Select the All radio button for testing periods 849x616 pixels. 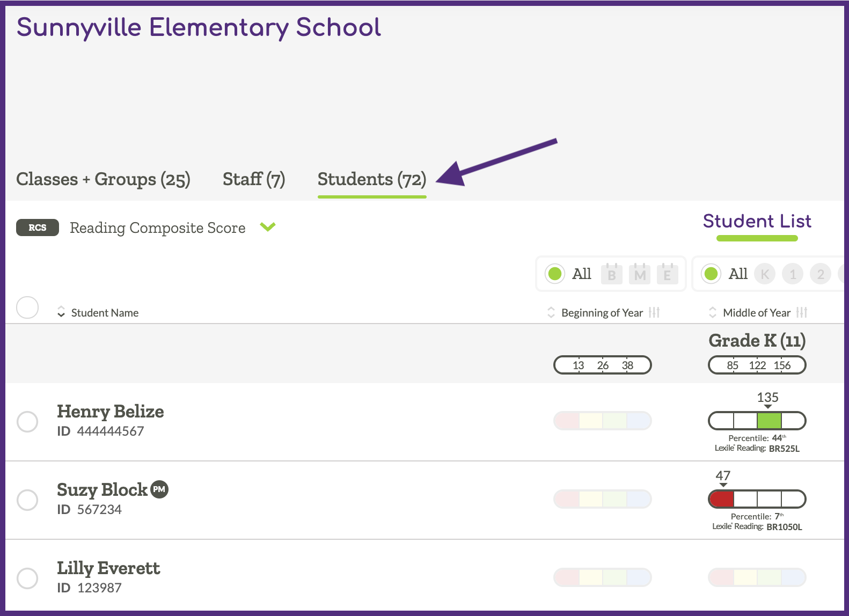555,274
